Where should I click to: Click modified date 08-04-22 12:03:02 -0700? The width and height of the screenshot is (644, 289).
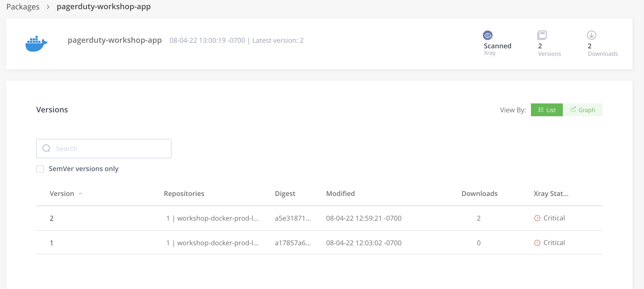(364, 243)
